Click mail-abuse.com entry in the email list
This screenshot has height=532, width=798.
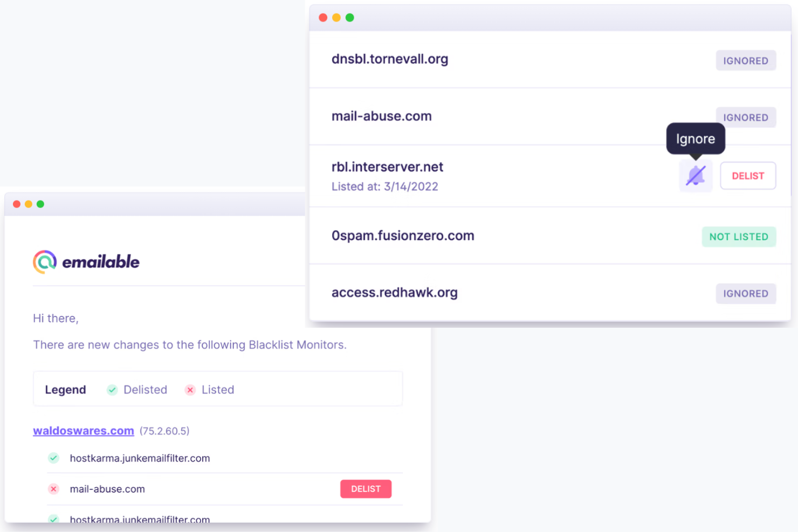(x=107, y=489)
